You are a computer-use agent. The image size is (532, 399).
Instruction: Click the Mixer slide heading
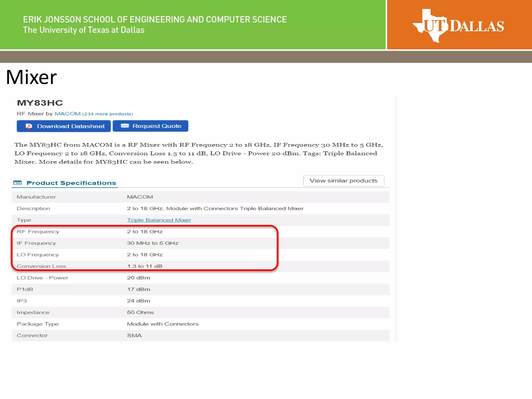point(31,77)
